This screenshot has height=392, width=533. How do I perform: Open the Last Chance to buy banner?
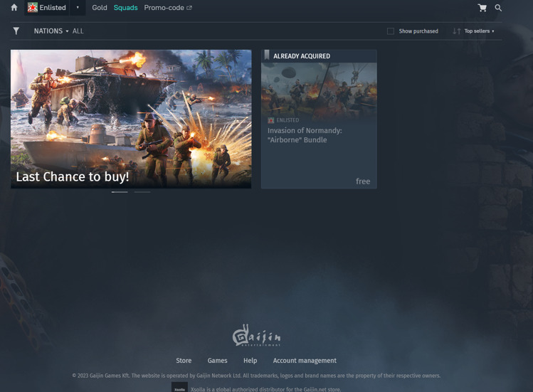coord(131,118)
